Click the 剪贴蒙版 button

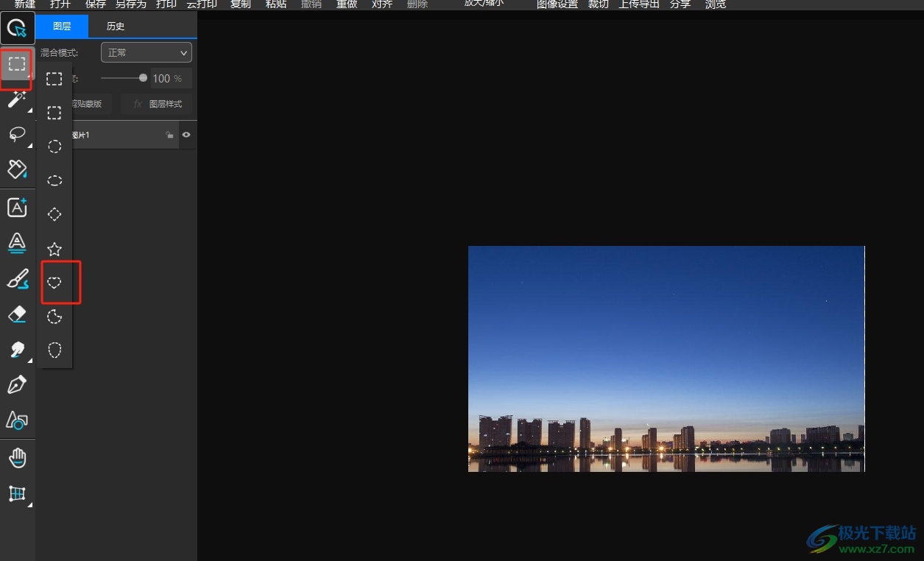[86, 104]
